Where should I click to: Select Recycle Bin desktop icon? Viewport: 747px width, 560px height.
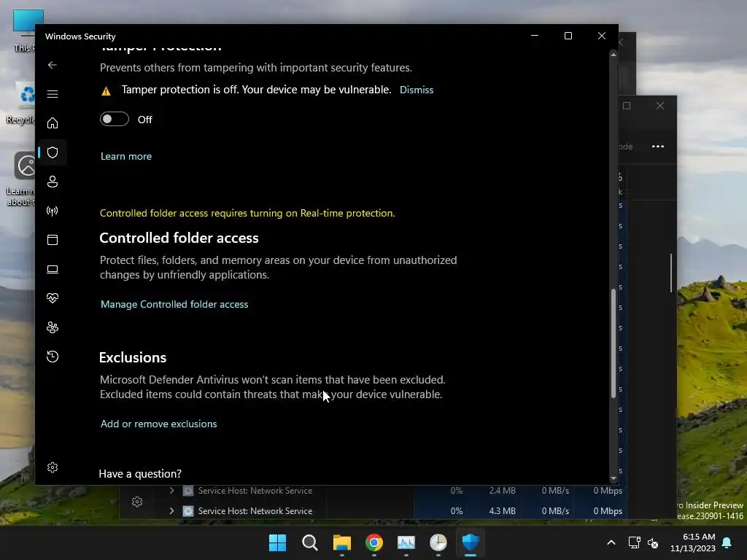click(x=21, y=103)
